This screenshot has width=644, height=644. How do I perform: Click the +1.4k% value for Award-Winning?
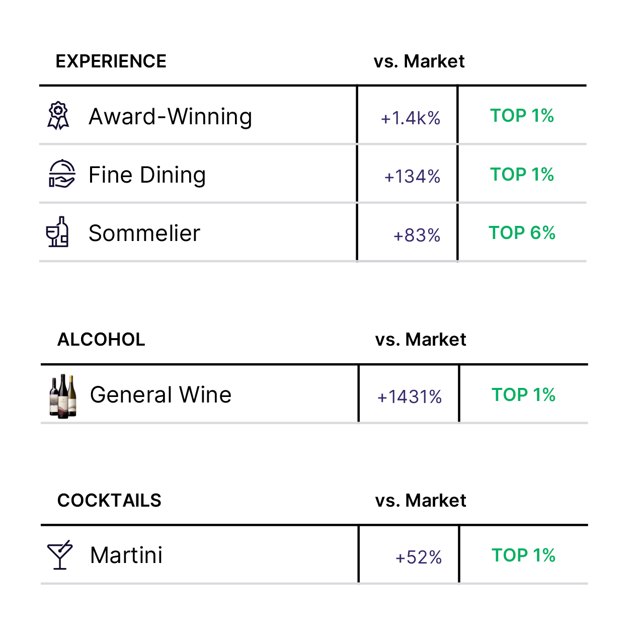click(411, 118)
